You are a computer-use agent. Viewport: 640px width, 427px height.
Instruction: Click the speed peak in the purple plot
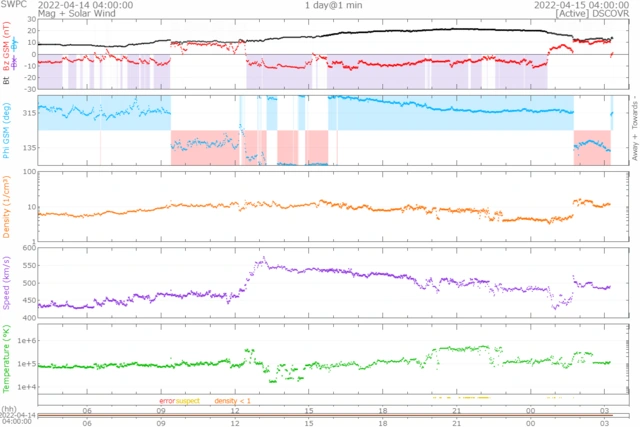262,261
